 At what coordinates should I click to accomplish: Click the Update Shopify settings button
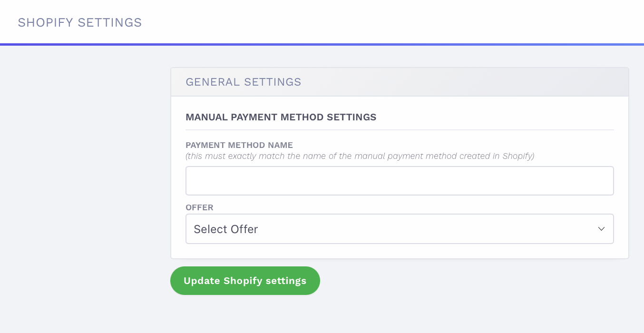pyautogui.click(x=245, y=281)
